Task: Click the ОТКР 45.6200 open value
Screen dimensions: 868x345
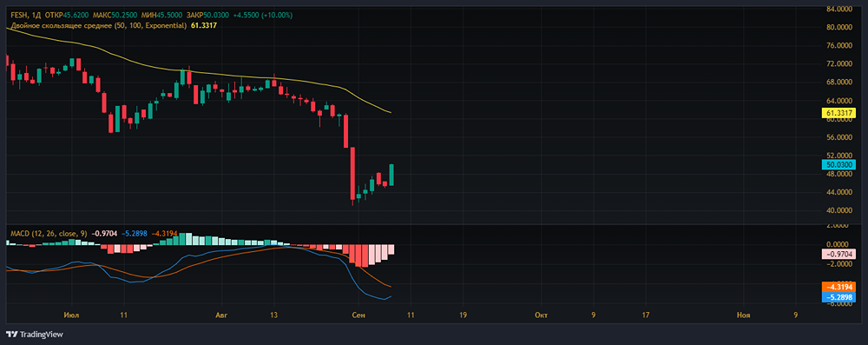Action: click(x=66, y=17)
